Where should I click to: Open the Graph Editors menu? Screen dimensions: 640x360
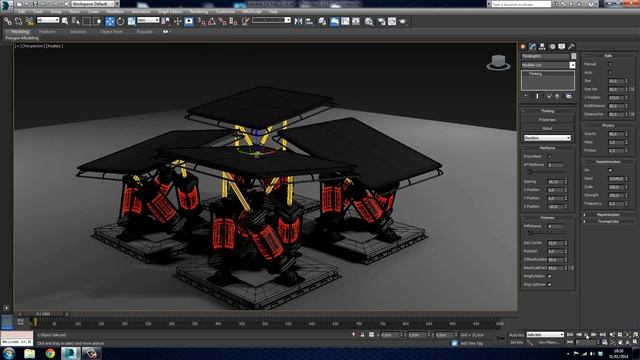click(170, 12)
